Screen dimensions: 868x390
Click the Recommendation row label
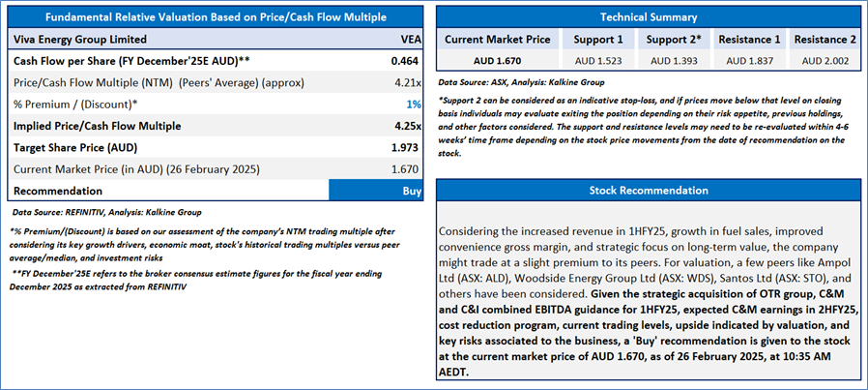(x=59, y=191)
